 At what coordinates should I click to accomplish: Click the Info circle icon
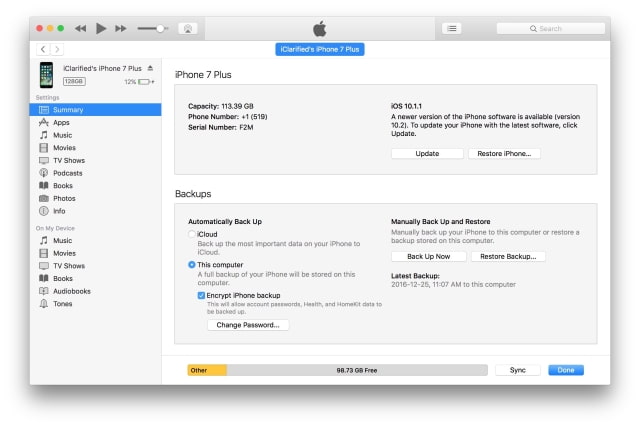coord(44,211)
